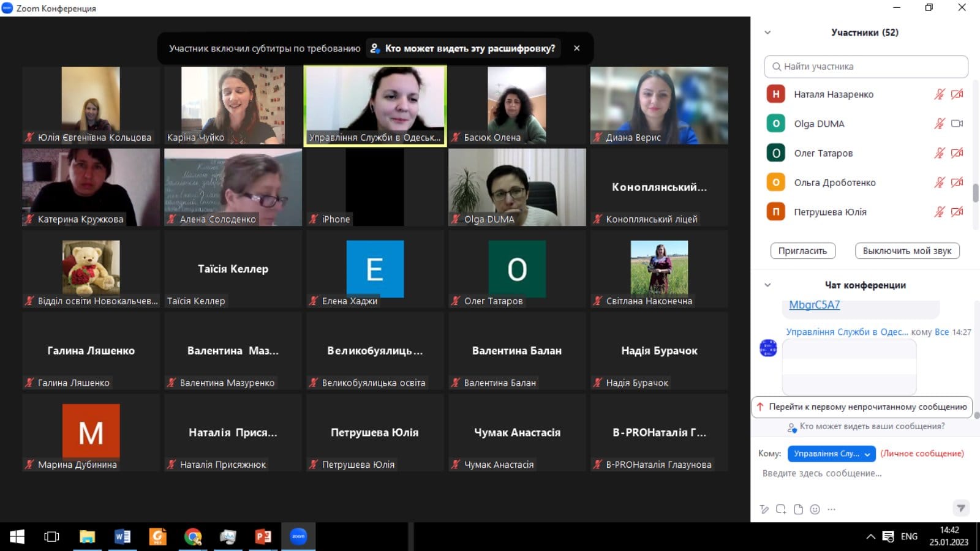The height and width of the screenshot is (551, 980).
Task: Open the MbgrC5A7 link in chat
Action: tap(814, 305)
